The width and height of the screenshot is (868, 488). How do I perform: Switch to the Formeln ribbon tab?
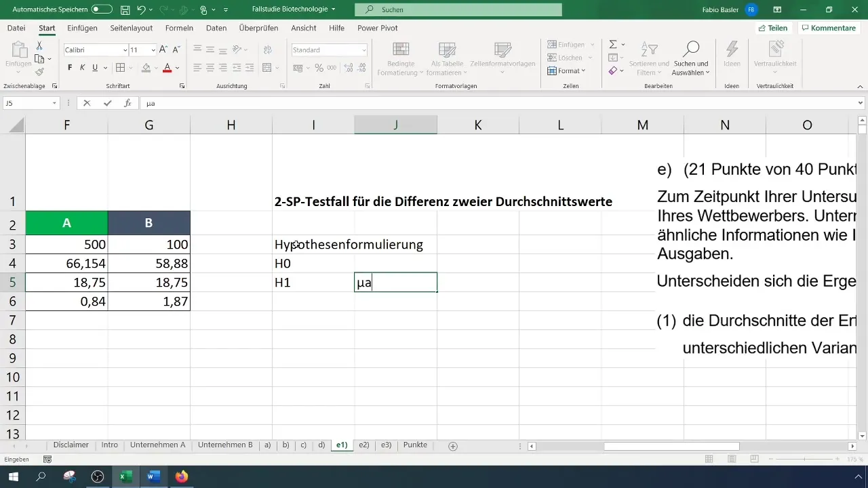pyautogui.click(x=179, y=28)
